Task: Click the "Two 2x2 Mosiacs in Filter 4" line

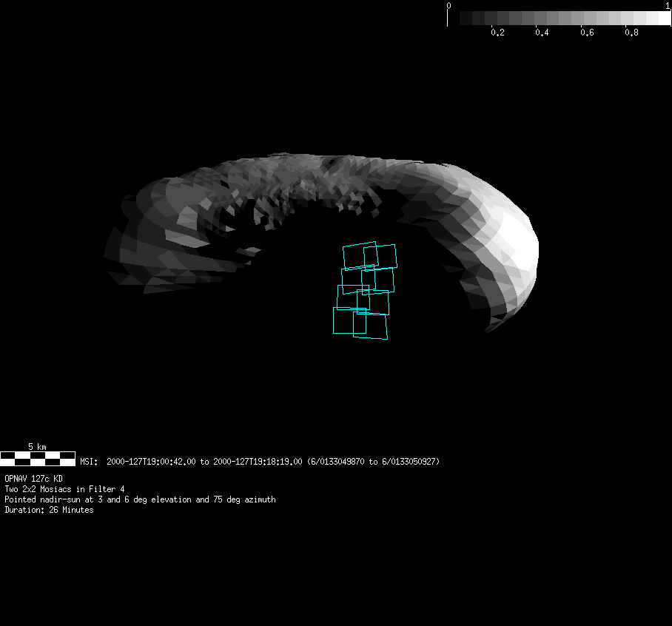Action: (x=64, y=489)
